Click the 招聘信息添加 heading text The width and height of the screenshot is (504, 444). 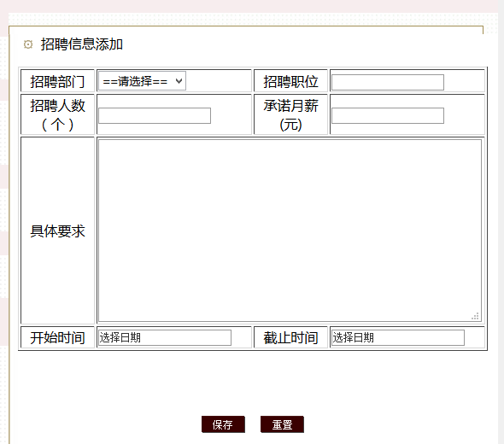[x=82, y=44]
